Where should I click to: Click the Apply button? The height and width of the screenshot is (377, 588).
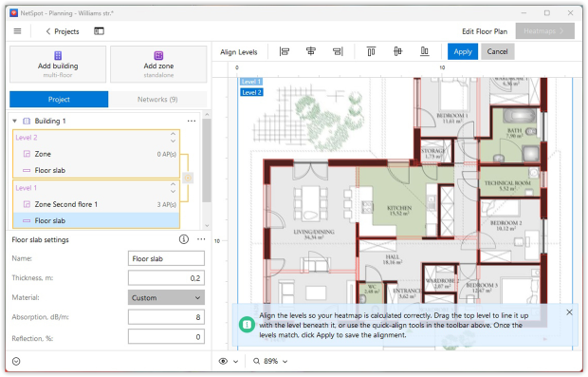coord(463,52)
